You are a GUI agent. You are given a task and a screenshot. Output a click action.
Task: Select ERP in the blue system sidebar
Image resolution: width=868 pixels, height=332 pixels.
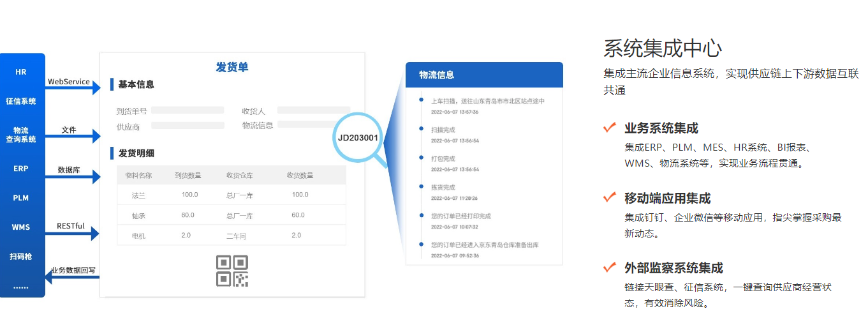pos(21,169)
